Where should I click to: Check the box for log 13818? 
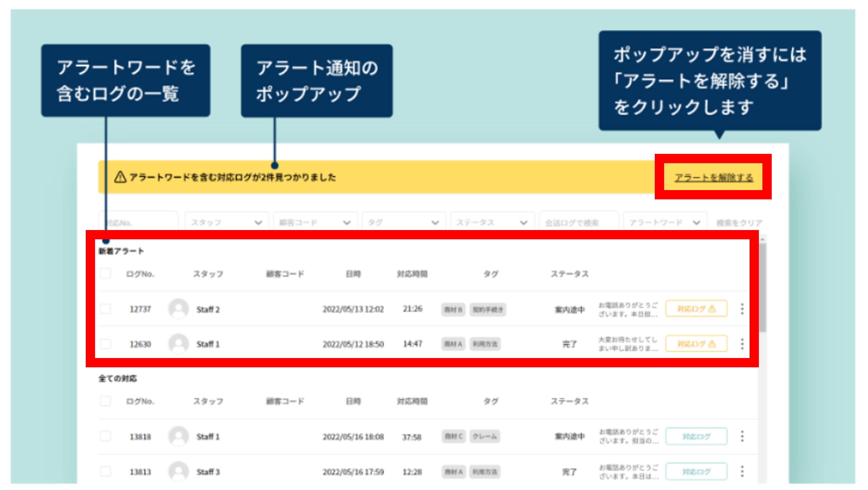coord(105,436)
